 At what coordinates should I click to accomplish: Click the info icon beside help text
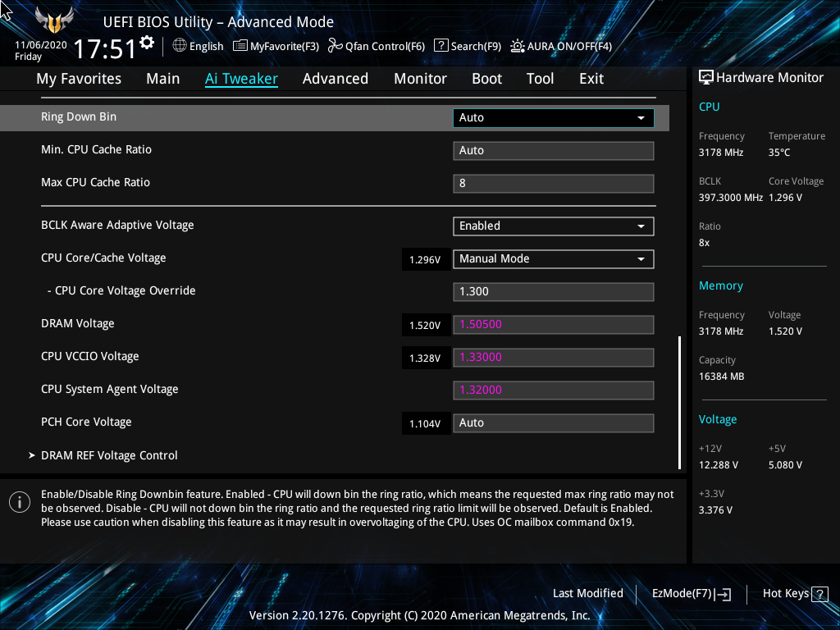pyautogui.click(x=20, y=503)
